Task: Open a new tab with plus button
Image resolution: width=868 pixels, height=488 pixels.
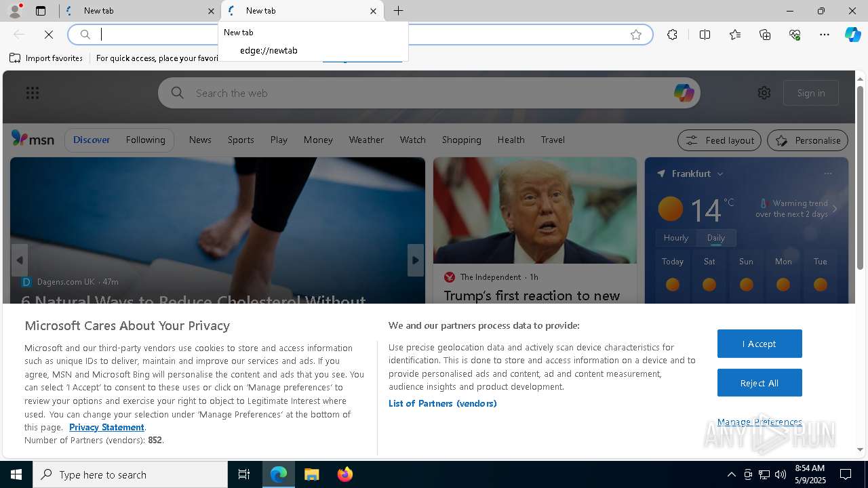Action: tap(399, 11)
